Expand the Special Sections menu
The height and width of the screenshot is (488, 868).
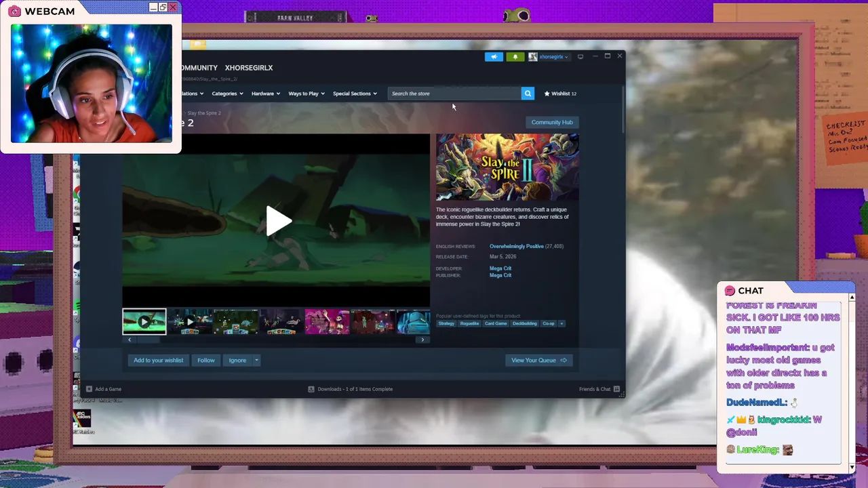(x=355, y=94)
